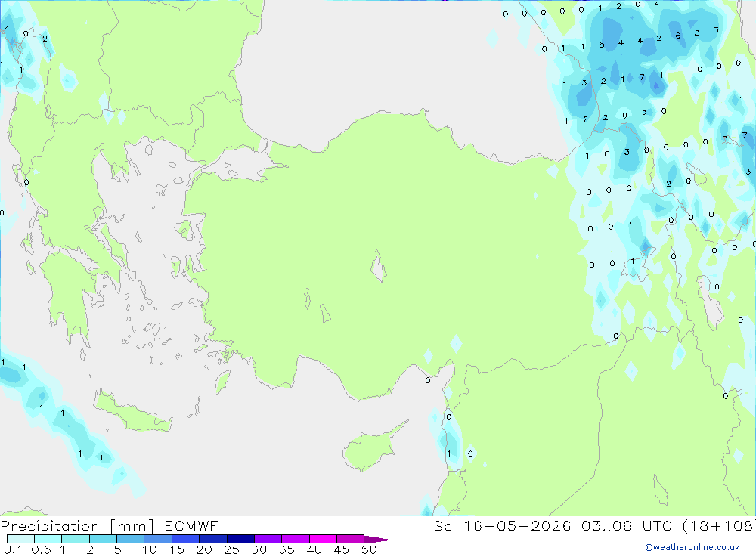This screenshot has height=554, width=756.
Task: Click the 50 mm arrow end of legend
Action: tap(378, 539)
